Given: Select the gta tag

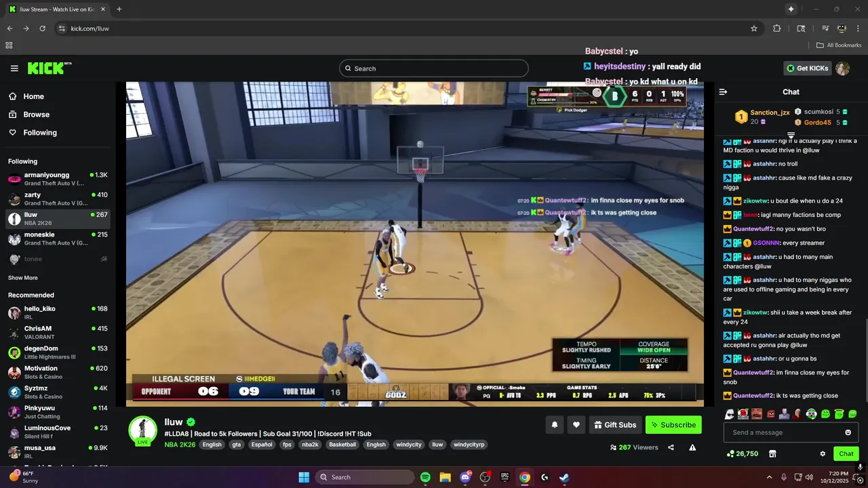Looking at the screenshot, I should (237, 445).
